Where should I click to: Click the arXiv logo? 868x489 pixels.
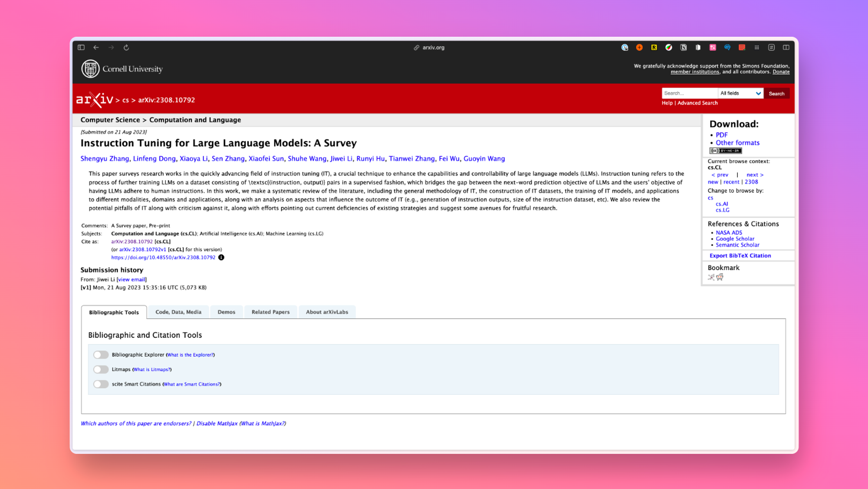click(95, 99)
